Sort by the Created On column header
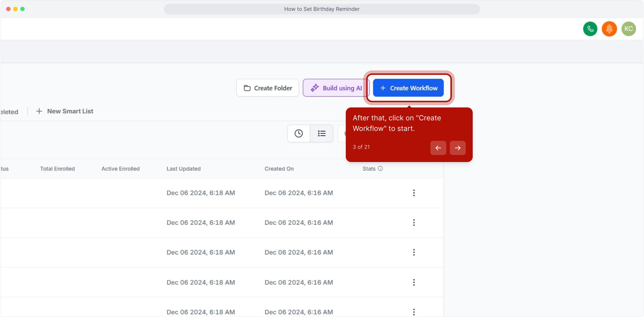The height and width of the screenshot is (317, 644). (x=279, y=169)
